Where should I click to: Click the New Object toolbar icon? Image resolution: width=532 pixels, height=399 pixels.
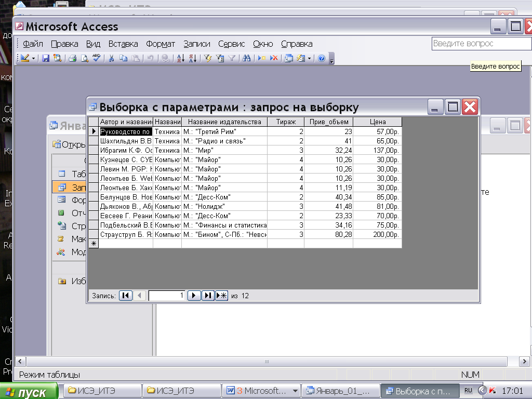tap(301, 58)
